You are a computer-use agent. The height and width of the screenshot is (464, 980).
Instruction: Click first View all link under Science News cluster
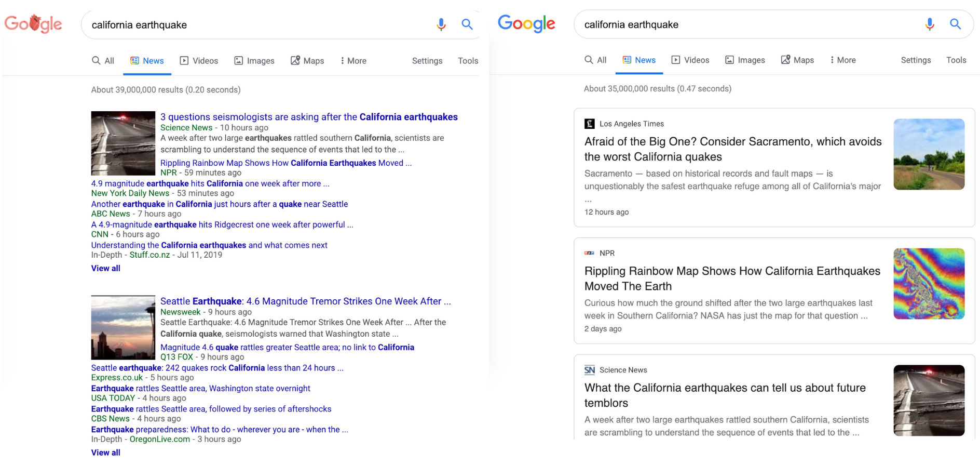click(106, 268)
